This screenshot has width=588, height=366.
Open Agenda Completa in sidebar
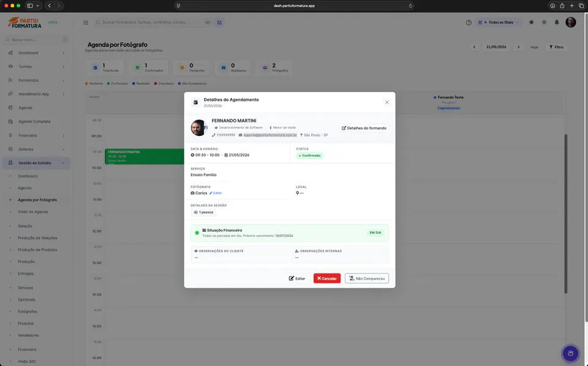click(x=36, y=122)
